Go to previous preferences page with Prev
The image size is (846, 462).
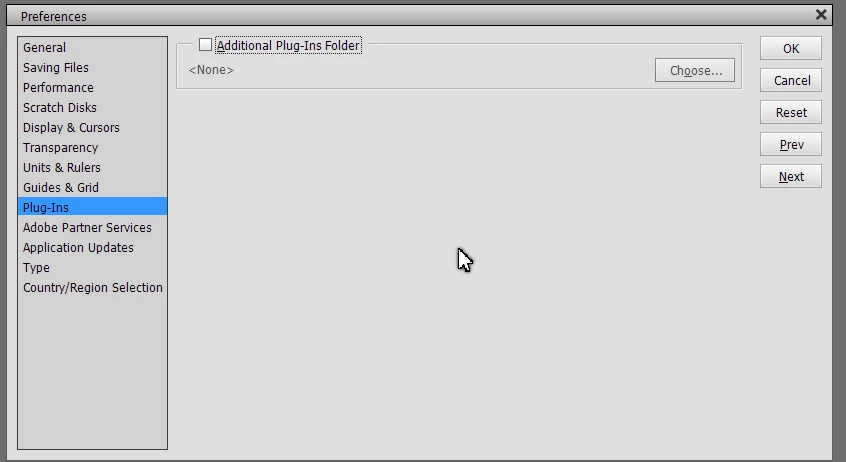click(791, 145)
